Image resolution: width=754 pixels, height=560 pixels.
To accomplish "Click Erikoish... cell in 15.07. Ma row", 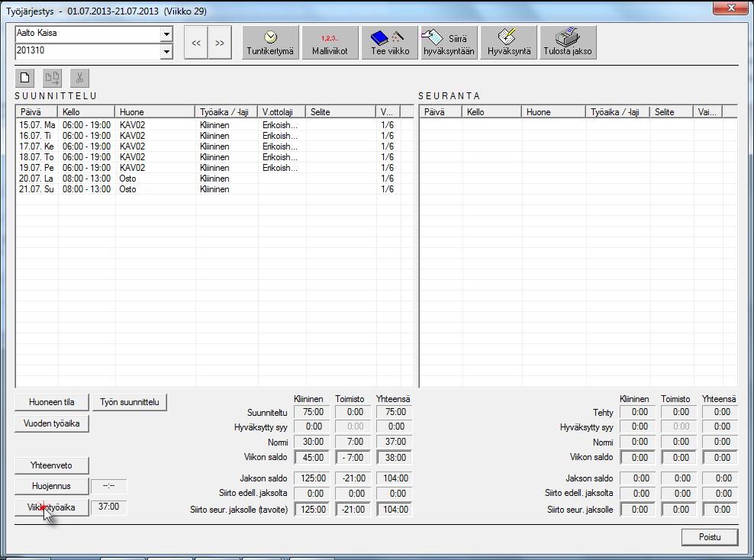I will (x=280, y=125).
